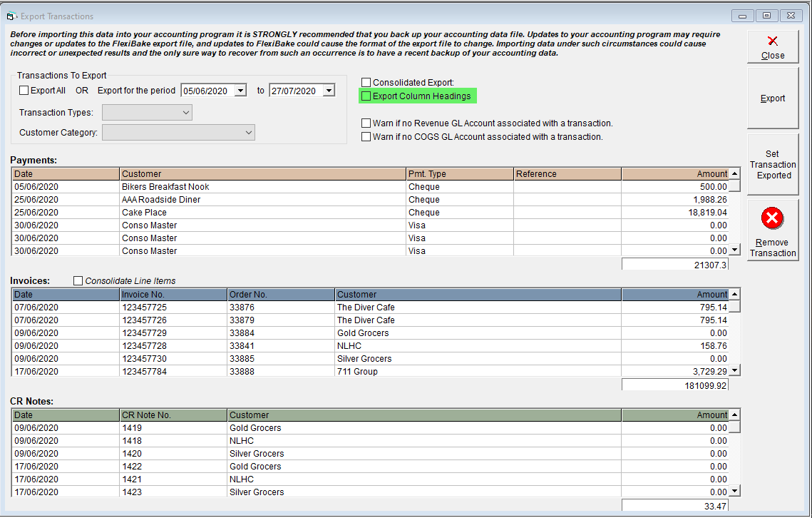Image resolution: width=812 pixels, height=518 pixels.
Task: Click Payments scrollbar up arrow
Action: (734, 173)
